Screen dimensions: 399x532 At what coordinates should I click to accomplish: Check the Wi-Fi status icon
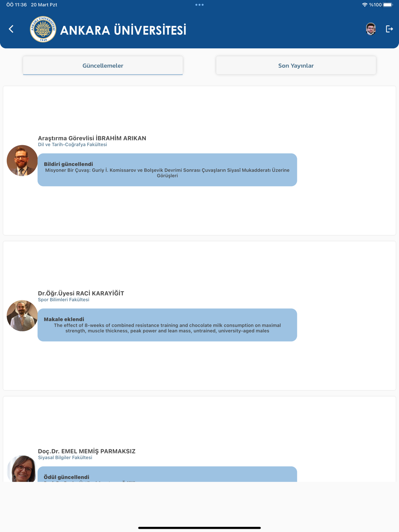pyautogui.click(x=364, y=5)
